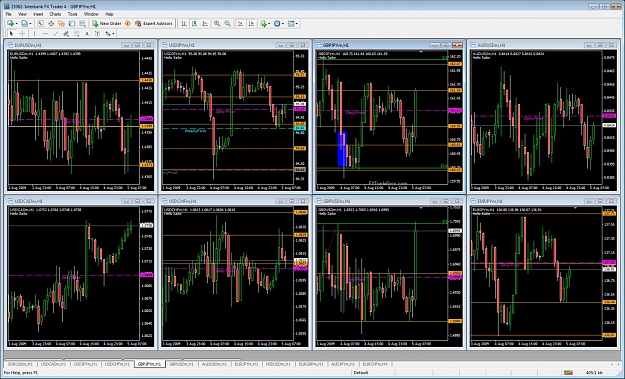Open the Charts menu
The width and height of the screenshot is (625, 379).
(55, 14)
